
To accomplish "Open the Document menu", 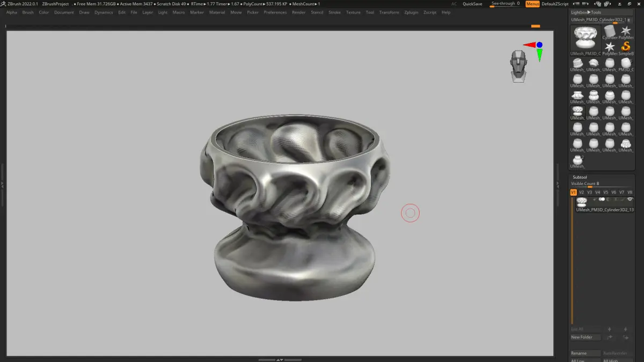I will pyautogui.click(x=64, y=12).
